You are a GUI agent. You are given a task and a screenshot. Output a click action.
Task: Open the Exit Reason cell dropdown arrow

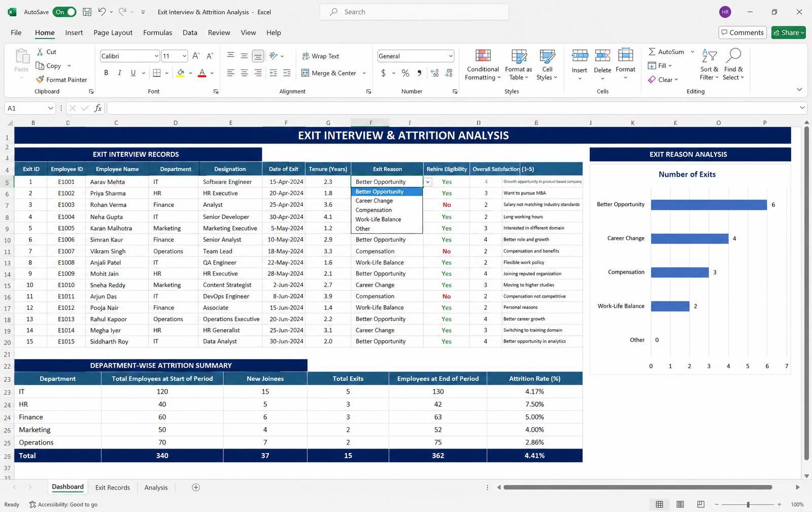(x=428, y=182)
